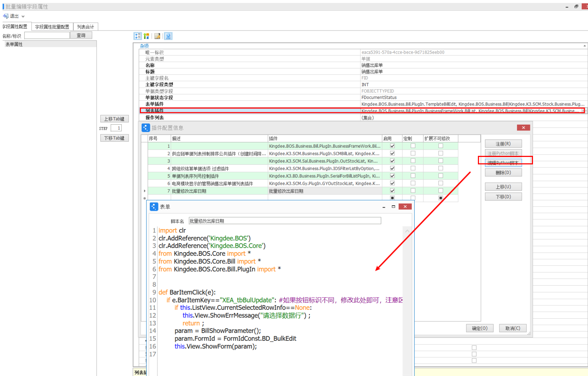Switch to 字段属性批量配置 tab
This screenshot has height=376, width=588.
point(52,27)
